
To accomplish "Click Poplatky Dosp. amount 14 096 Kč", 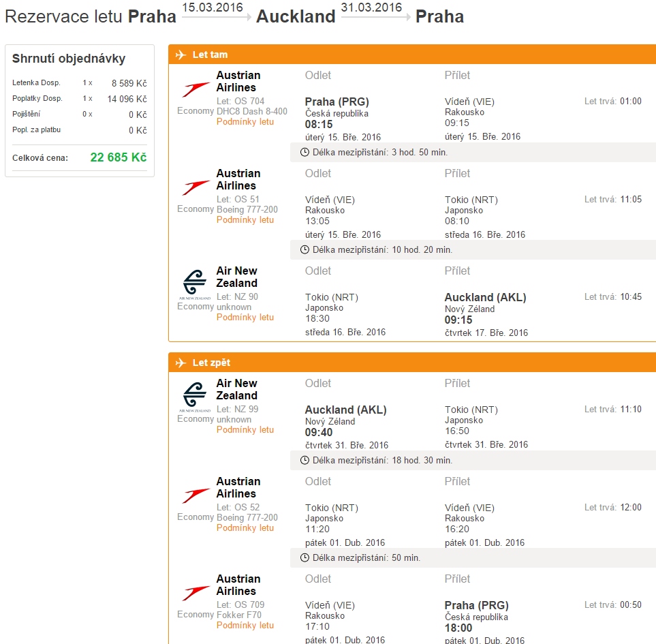I will 127,99.
